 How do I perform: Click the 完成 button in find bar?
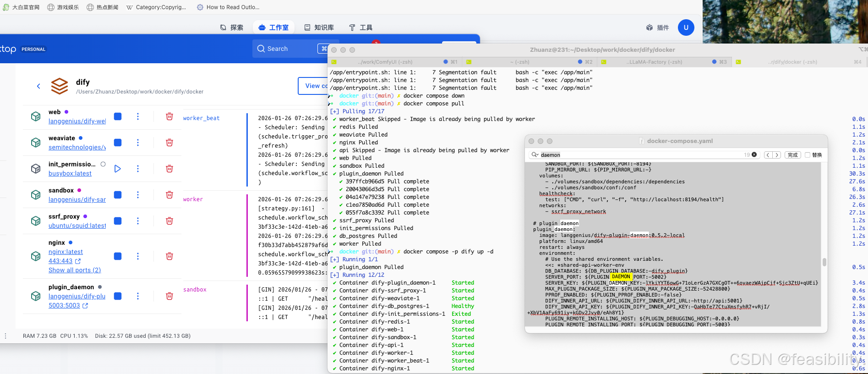tap(792, 155)
